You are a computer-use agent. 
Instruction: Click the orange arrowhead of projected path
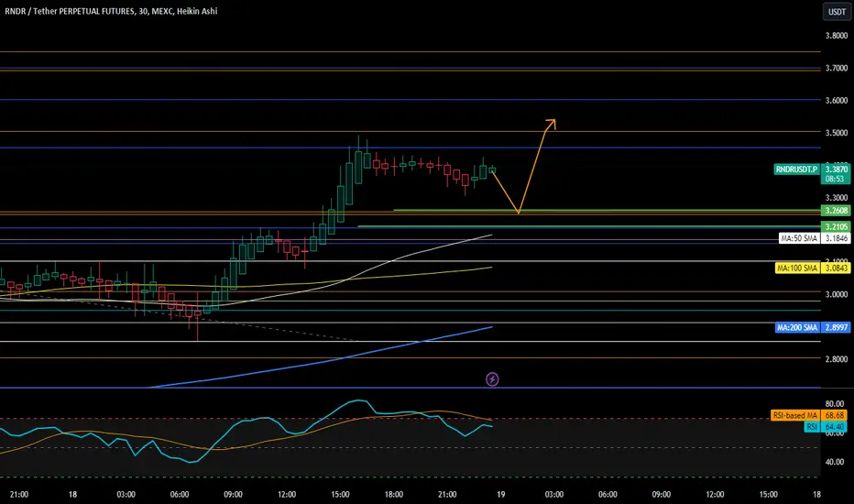[x=551, y=125]
